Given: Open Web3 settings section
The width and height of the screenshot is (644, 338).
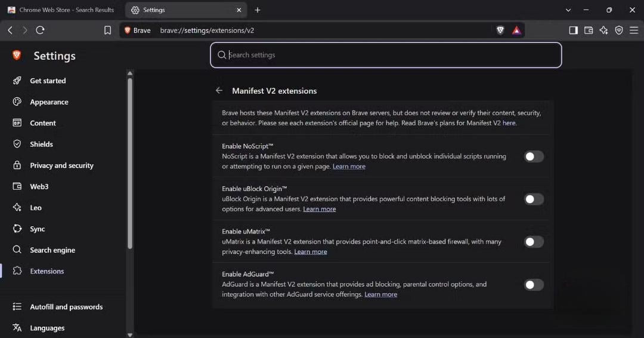Looking at the screenshot, I should [39, 187].
